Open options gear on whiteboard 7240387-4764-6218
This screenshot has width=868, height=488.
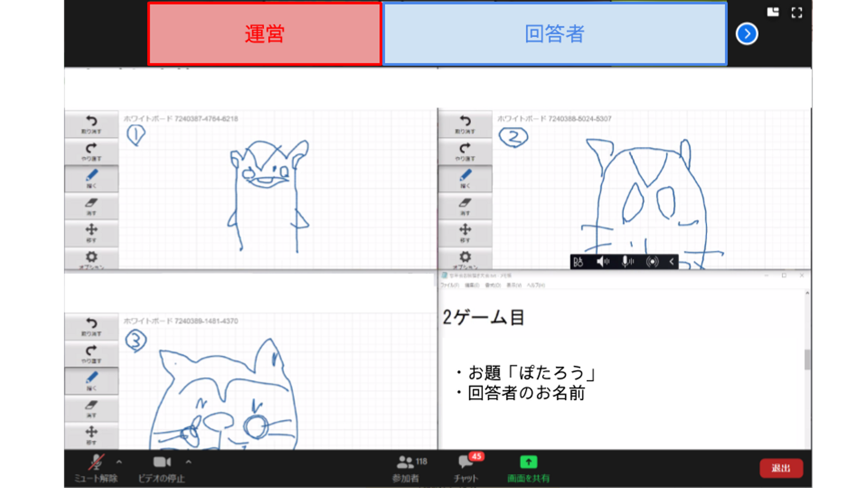click(92, 258)
